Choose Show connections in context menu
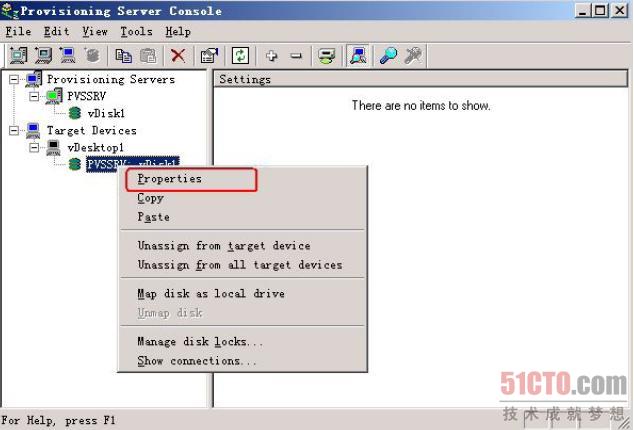This screenshot has height=430, width=634. click(243, 360)
